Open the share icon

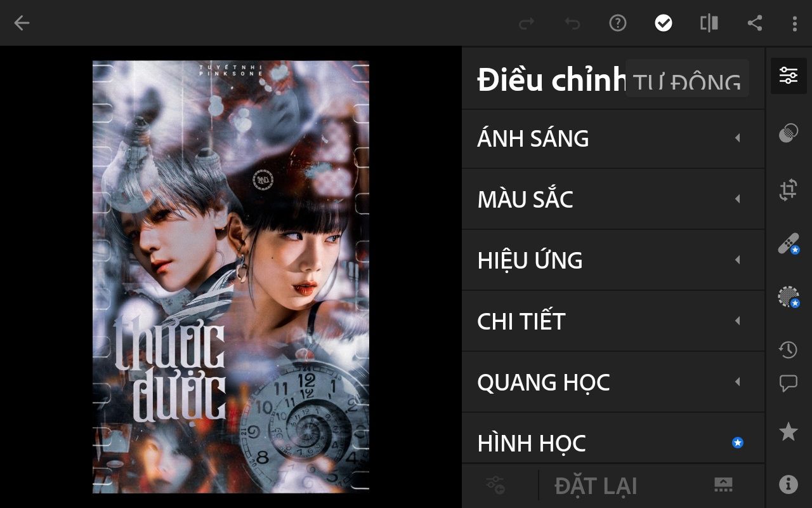point(755,23)
